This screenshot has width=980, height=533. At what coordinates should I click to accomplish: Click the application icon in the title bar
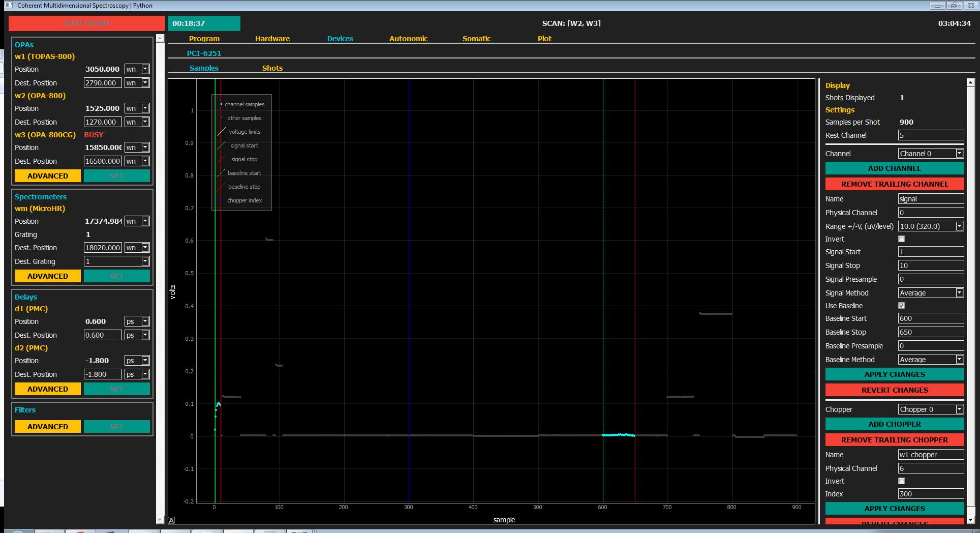pos(9,5)
